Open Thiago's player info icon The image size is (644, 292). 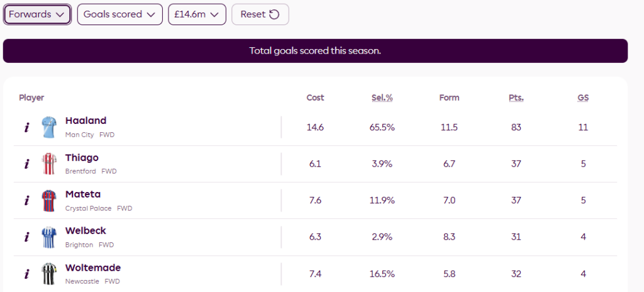[x=26, y=164]
